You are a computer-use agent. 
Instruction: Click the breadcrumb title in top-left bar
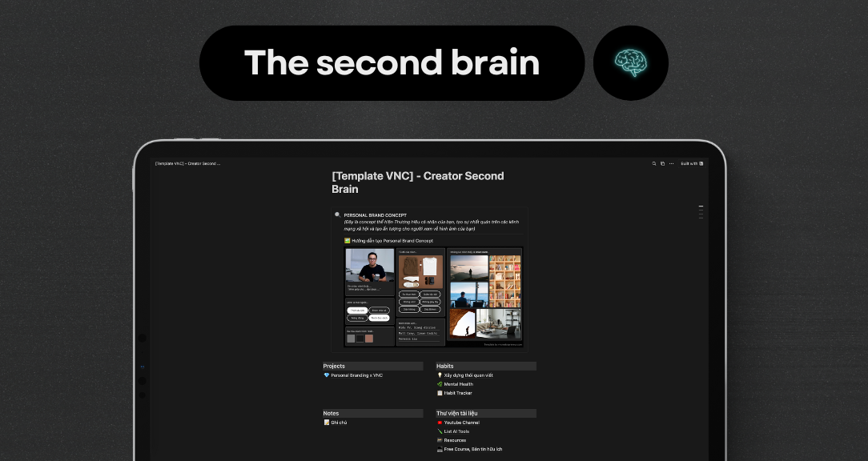point(187,163)
